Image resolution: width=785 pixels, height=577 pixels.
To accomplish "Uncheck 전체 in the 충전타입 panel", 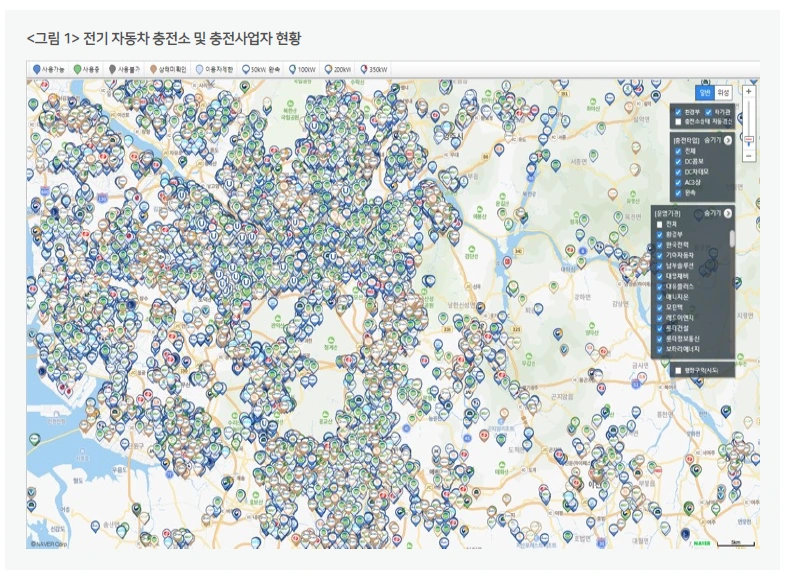I will pyautogui.click(x=678, y=151).
